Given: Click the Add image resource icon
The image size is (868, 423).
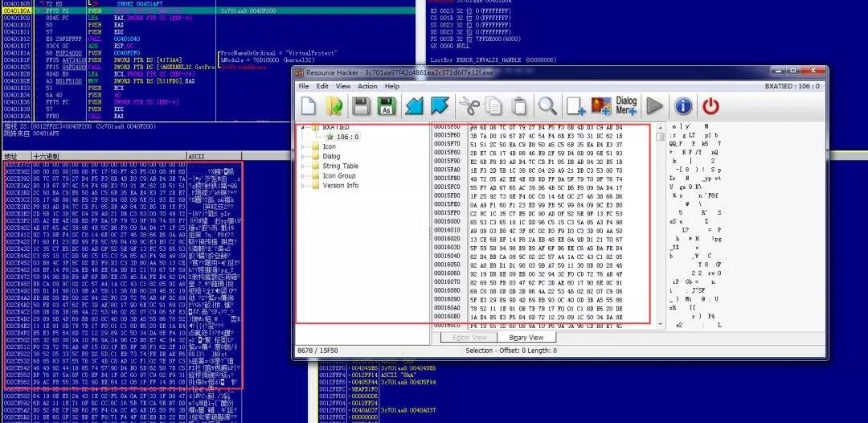Looking at the screenshot, I should 601,105.
